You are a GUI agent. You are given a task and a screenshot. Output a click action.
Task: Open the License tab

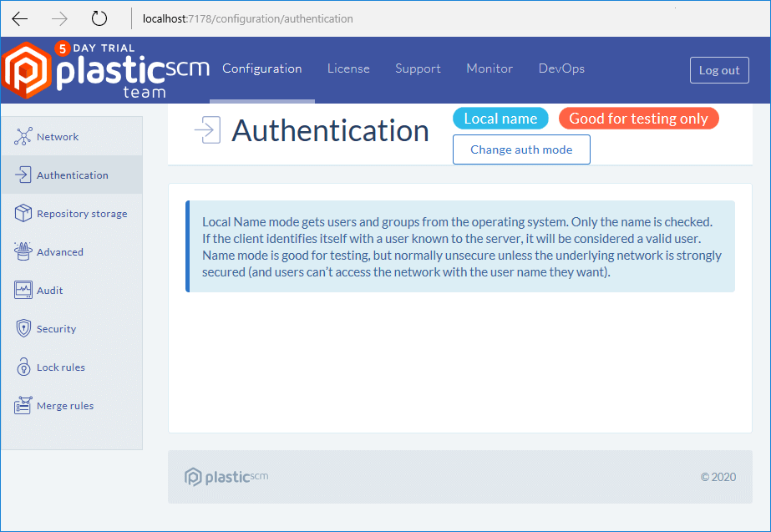point(348,68)
